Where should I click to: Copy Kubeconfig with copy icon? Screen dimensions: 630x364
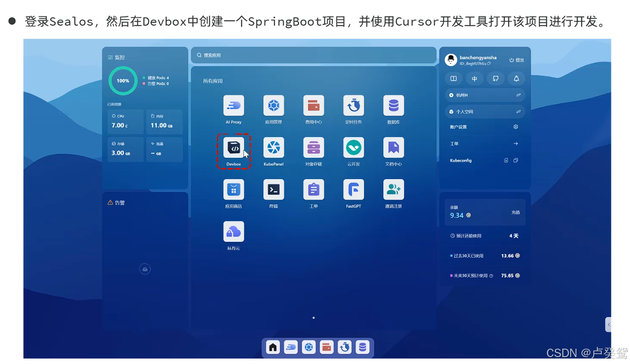(x=516, y=160)
